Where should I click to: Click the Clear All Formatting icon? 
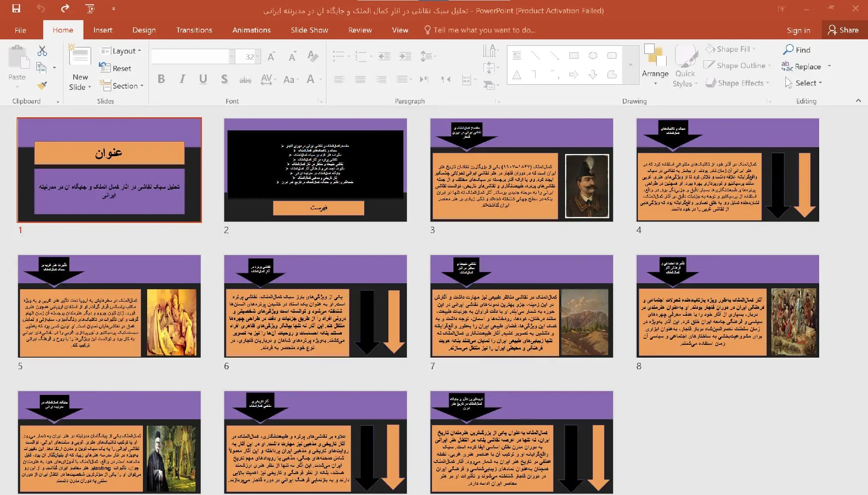pos(313,56)
